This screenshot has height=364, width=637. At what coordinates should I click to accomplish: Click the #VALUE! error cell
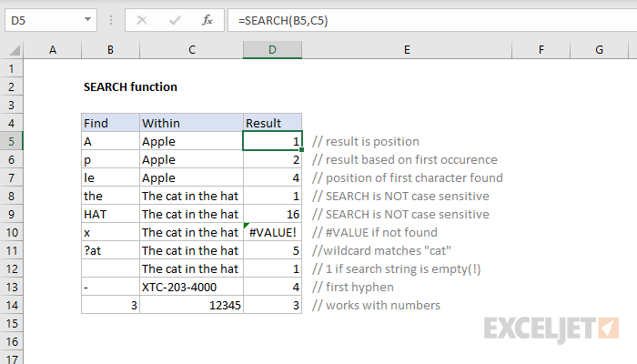click(272, 232)
